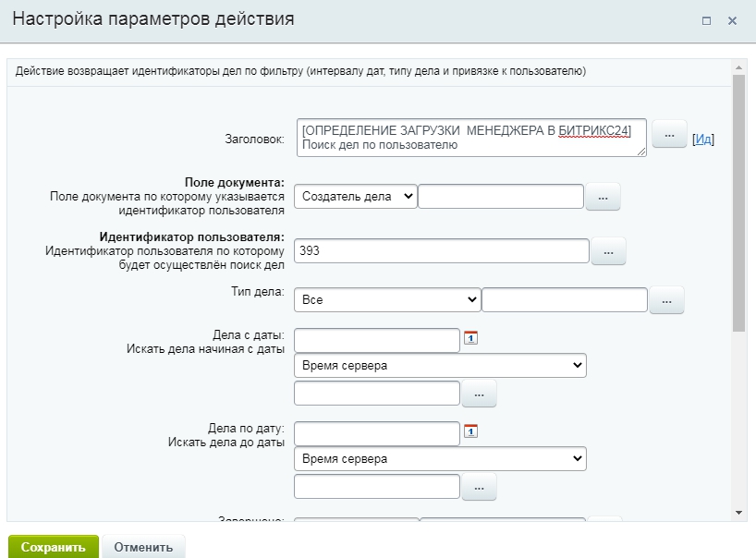Open 'Время сервера' dropdown for start date
756x558 pixels.
tap(440, 366)
